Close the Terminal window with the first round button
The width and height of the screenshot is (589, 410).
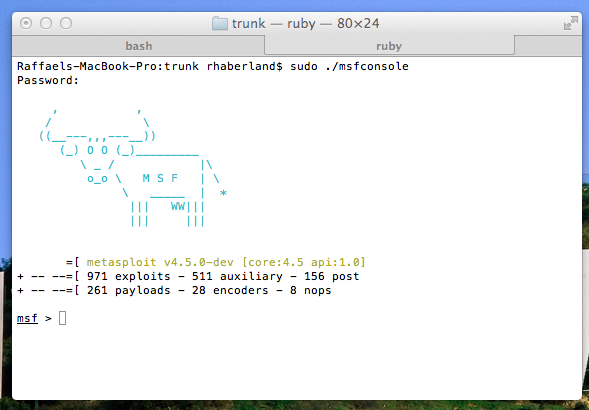click(26, 23)
